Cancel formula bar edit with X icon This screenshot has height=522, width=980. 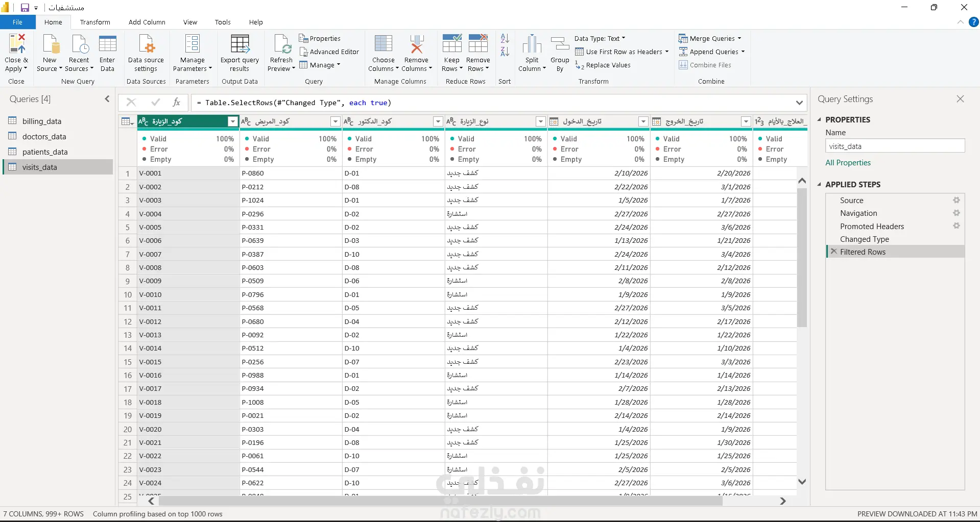tap(131, 102)
